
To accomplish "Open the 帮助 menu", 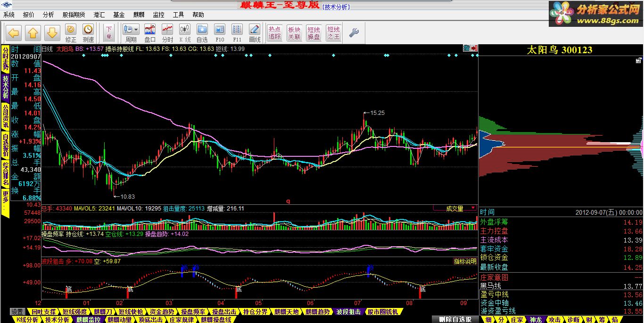I will point(198,15).
